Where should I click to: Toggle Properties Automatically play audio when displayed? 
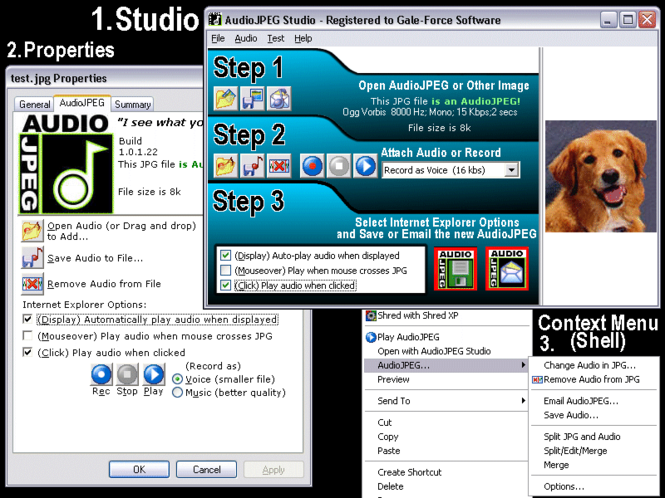click(28, 319)
